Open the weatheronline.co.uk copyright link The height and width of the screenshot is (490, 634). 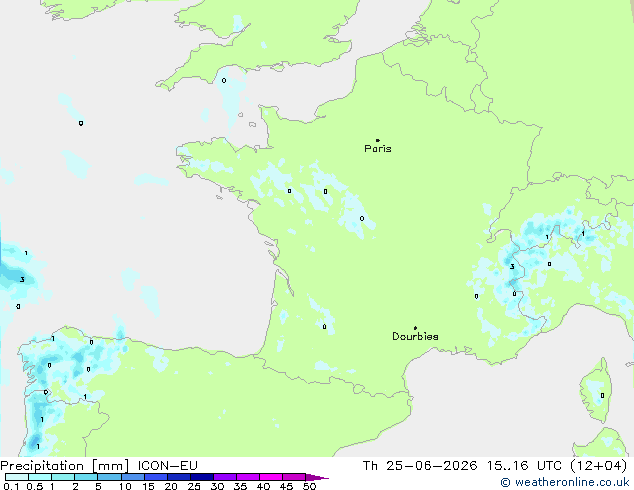564,482
